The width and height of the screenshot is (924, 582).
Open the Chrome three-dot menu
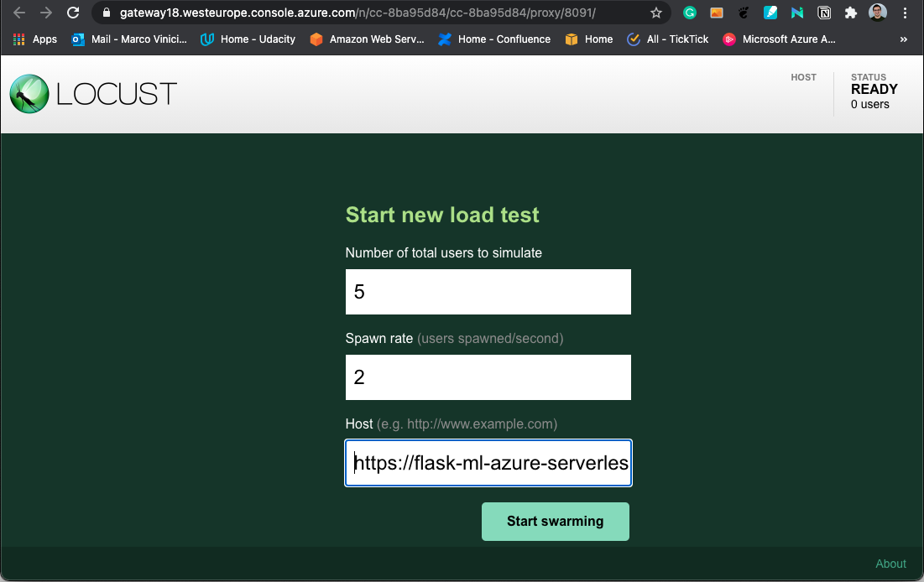(x=906, y=13)
